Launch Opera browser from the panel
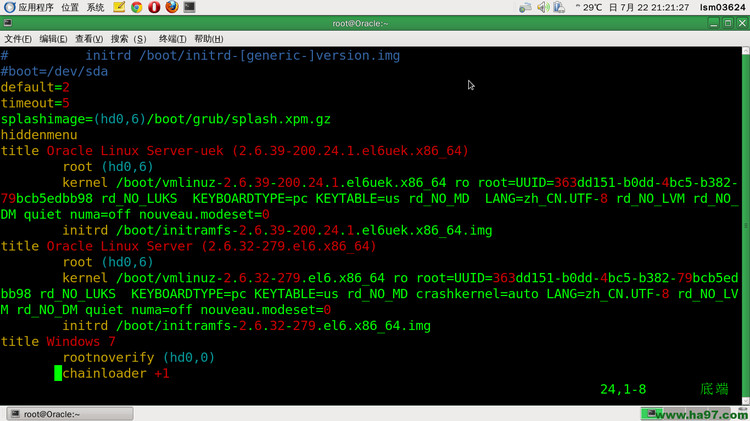The width and height of the screenshot is (750, 421). [x=154, y=7]
